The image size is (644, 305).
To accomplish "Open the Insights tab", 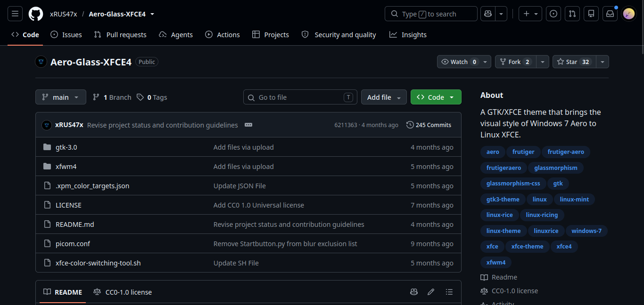I will coord(408,35).
